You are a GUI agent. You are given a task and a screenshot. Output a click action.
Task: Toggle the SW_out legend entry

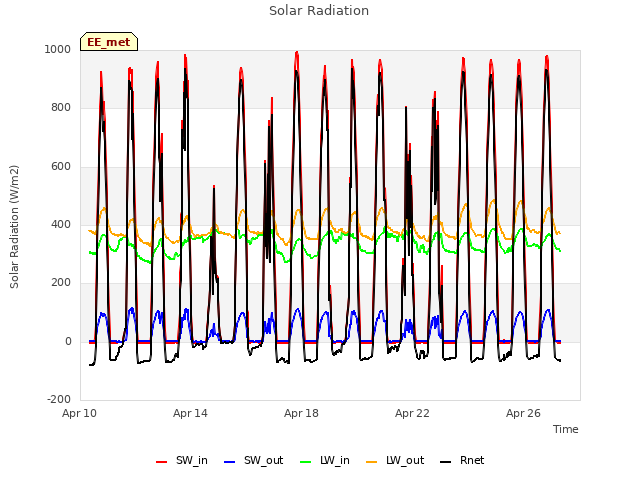(253, 461)
